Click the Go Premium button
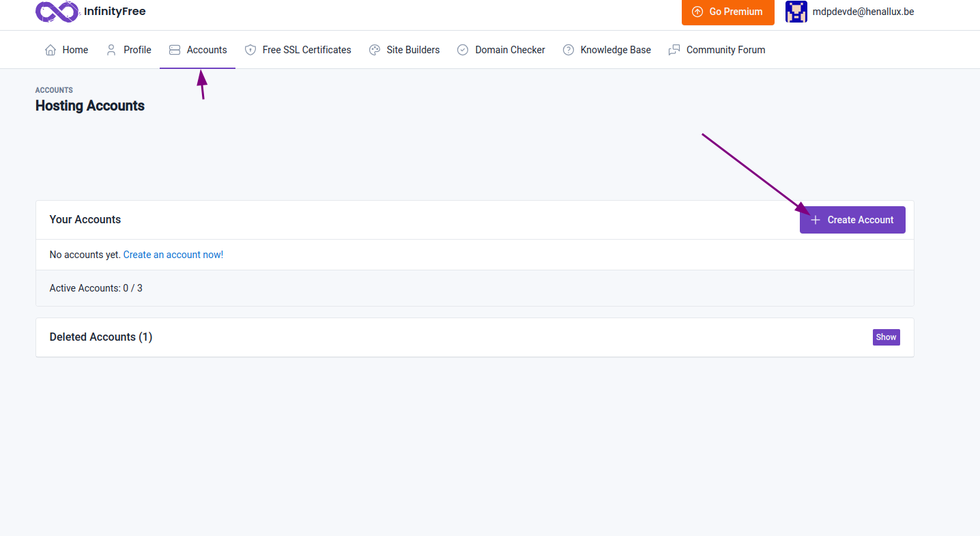 [727, 12]
